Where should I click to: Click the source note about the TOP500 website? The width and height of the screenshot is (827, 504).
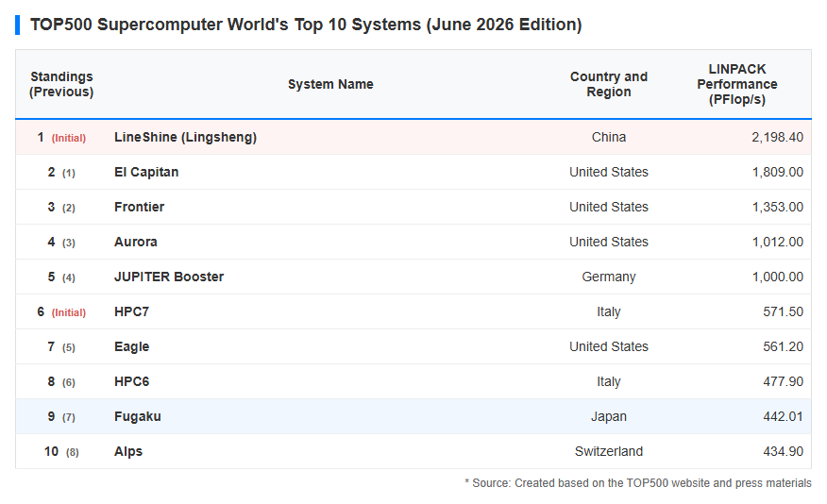tap(637, 483)
